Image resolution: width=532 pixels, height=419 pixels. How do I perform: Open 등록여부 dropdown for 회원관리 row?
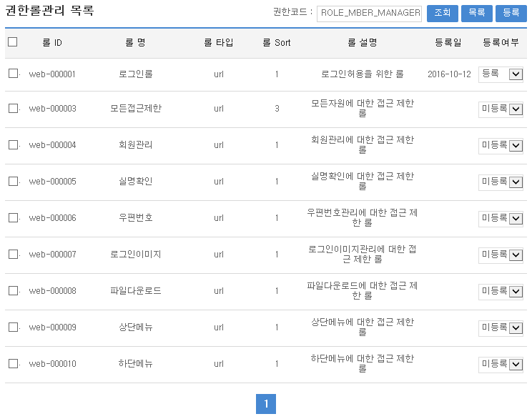(501, 146)
